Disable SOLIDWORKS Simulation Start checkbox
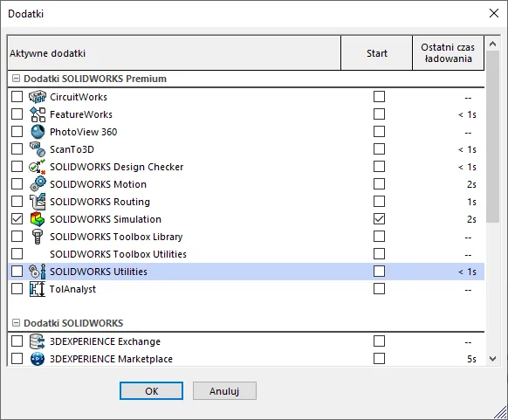Viewport: 508px width, 420px height. (379, 219)
